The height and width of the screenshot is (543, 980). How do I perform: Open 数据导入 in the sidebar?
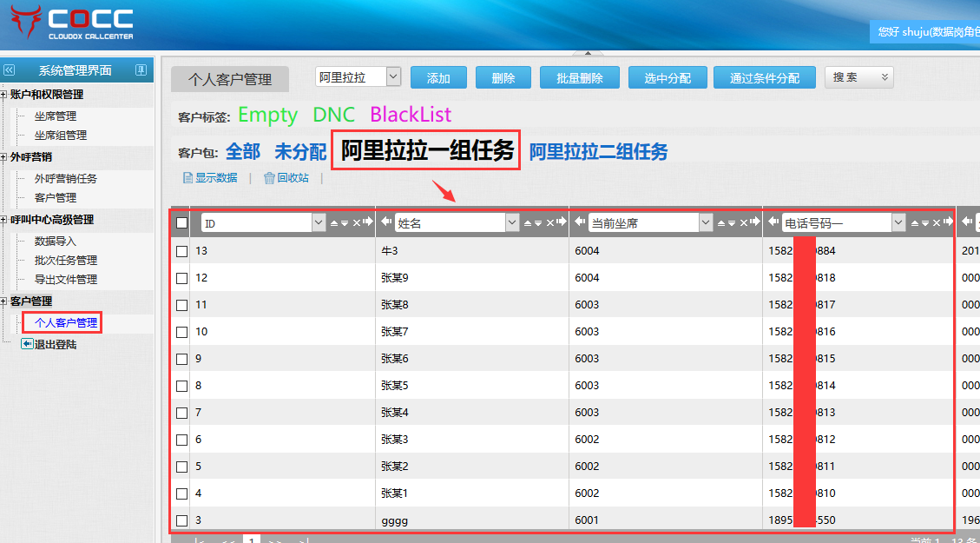(x=56, y=242)
